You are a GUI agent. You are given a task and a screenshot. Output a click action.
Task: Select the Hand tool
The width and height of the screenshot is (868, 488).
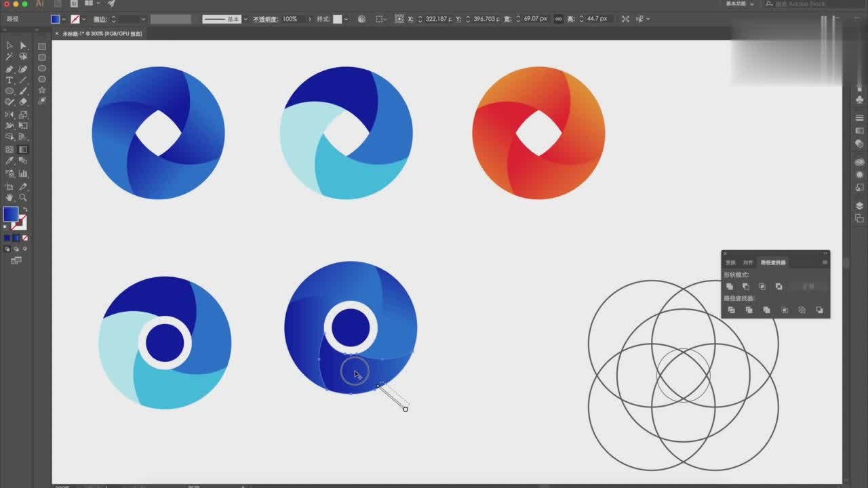[x=9, y=197]
